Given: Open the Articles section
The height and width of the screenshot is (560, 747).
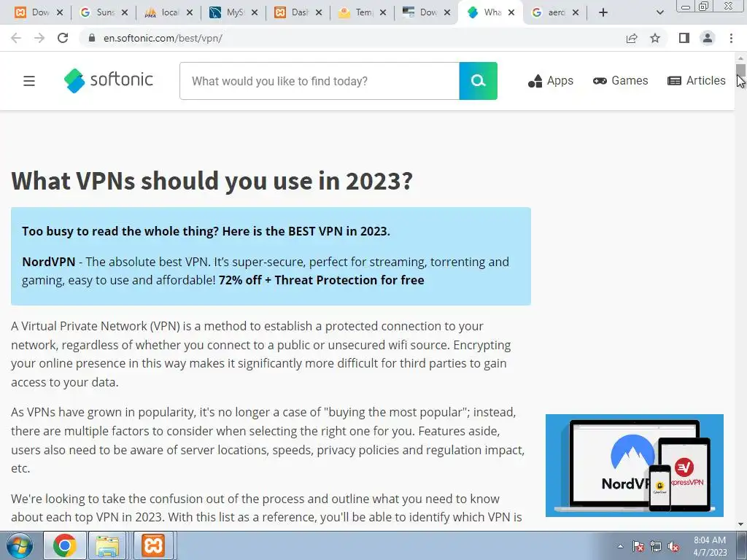Looking at the screenshot, I should (x=697, y=81).
